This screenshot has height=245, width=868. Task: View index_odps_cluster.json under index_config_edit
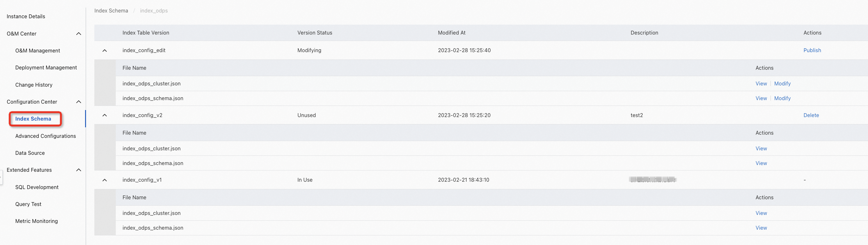point(761,83)
